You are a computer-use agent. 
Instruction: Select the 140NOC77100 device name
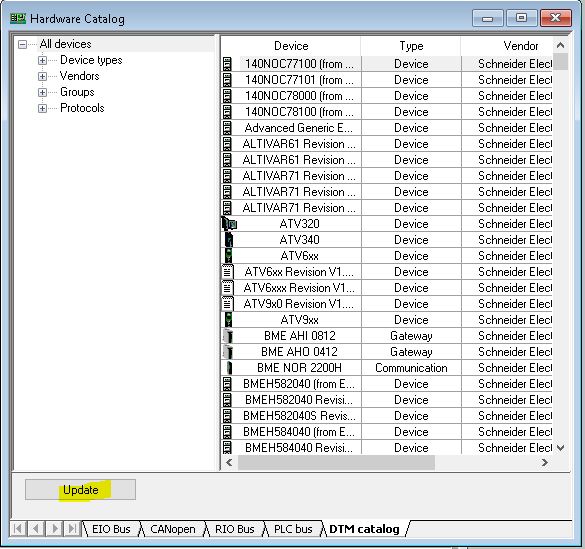click(299, 64)
